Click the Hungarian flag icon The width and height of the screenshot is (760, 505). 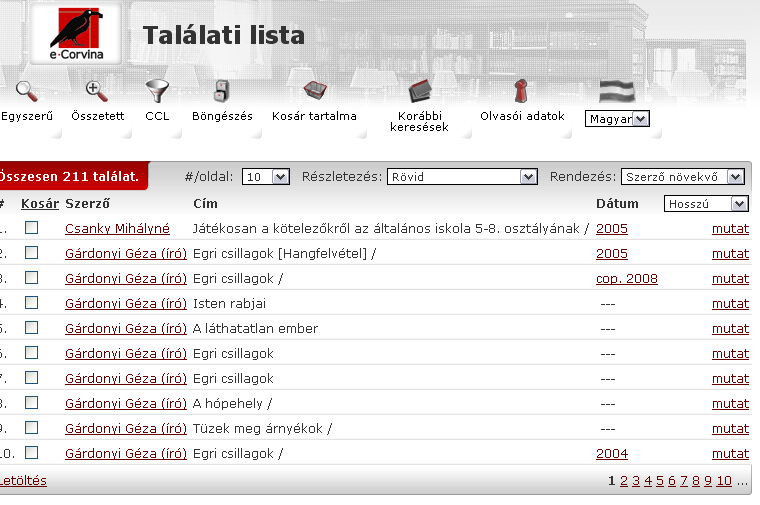coord(617,91)
